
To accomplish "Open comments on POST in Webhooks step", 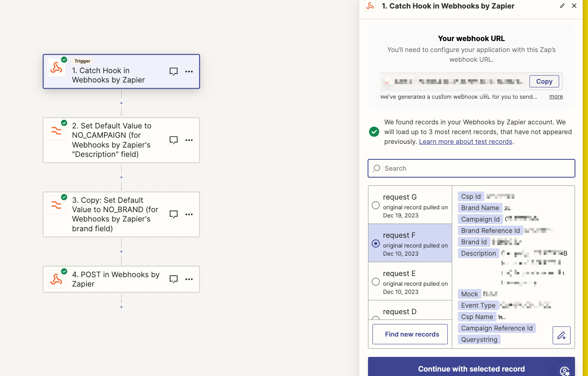I will 174,279.
